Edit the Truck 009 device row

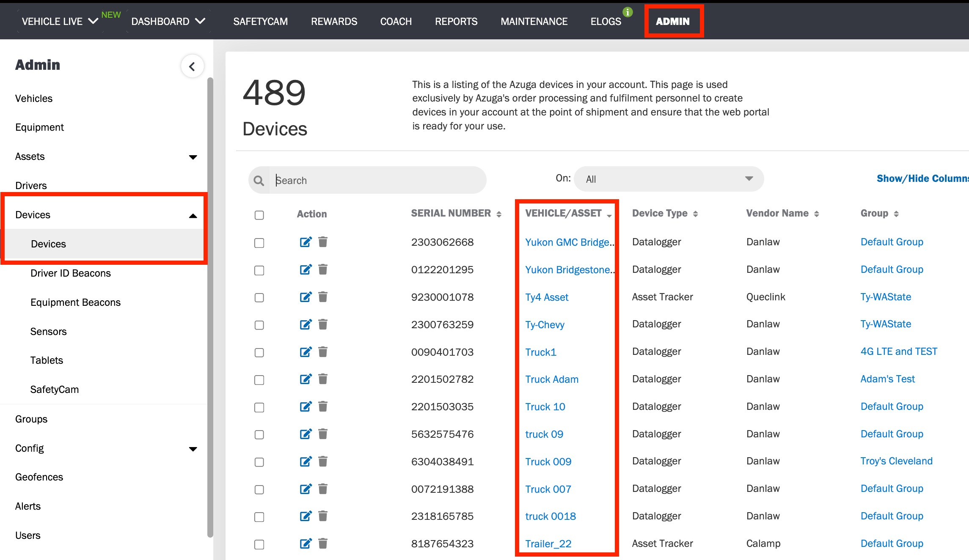306,461
